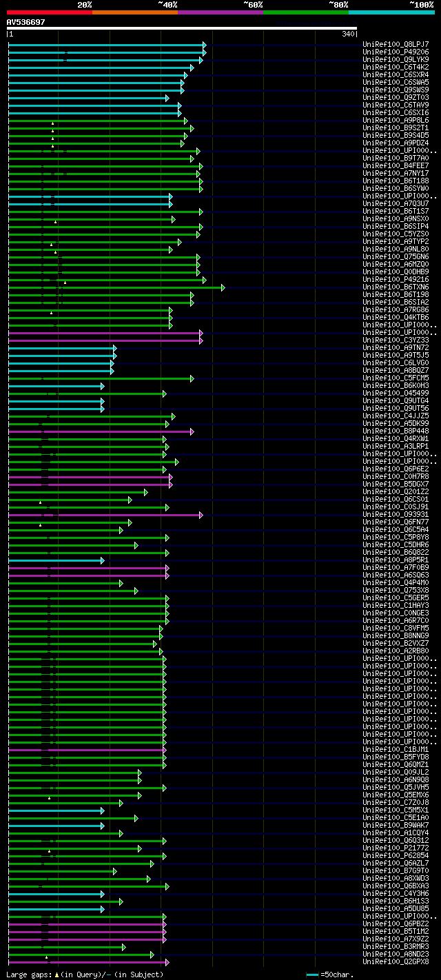Select label UniRef100_B4FEE7

[396, 165]
